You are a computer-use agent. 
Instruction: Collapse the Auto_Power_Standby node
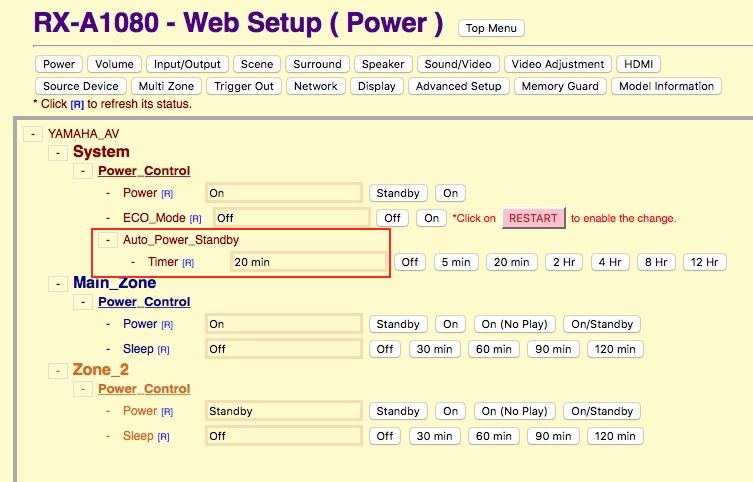click(108, 240)
